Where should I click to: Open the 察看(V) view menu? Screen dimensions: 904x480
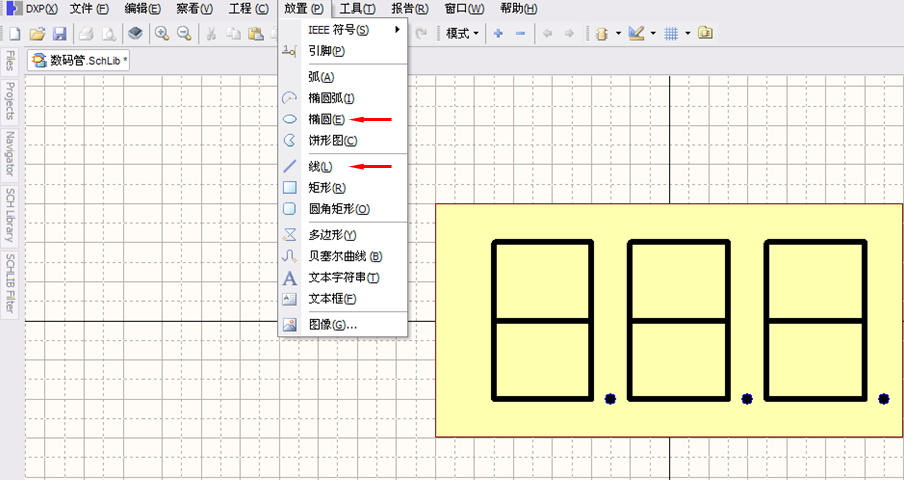point(194,9)
